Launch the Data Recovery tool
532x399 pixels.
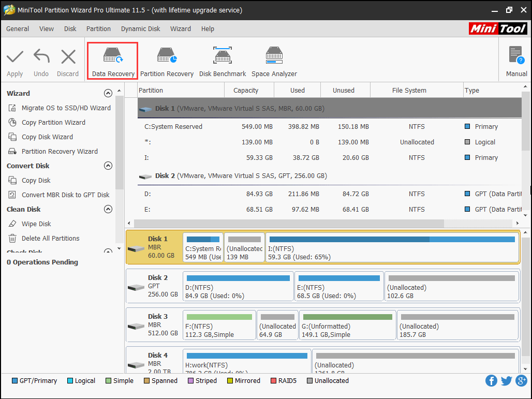(113, 61)
